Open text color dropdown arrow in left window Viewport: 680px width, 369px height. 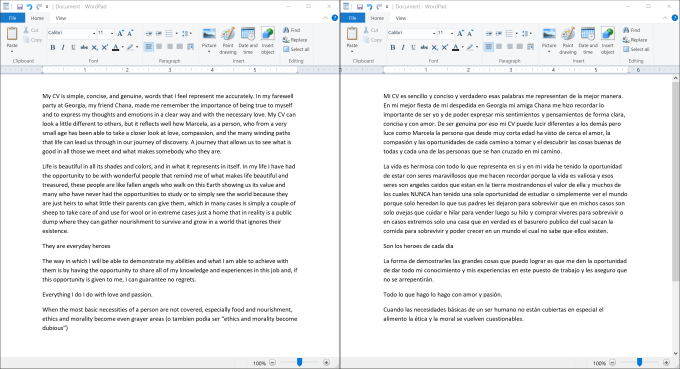coord(123,47)
